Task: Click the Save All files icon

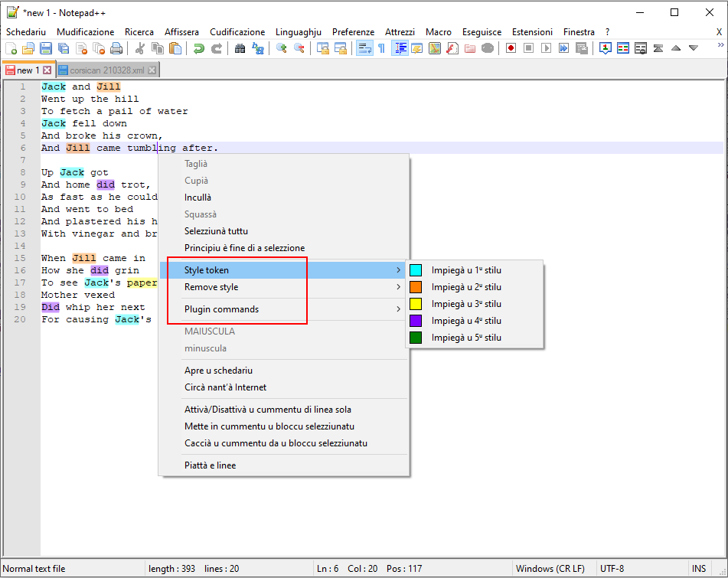Action: point(64,47)
